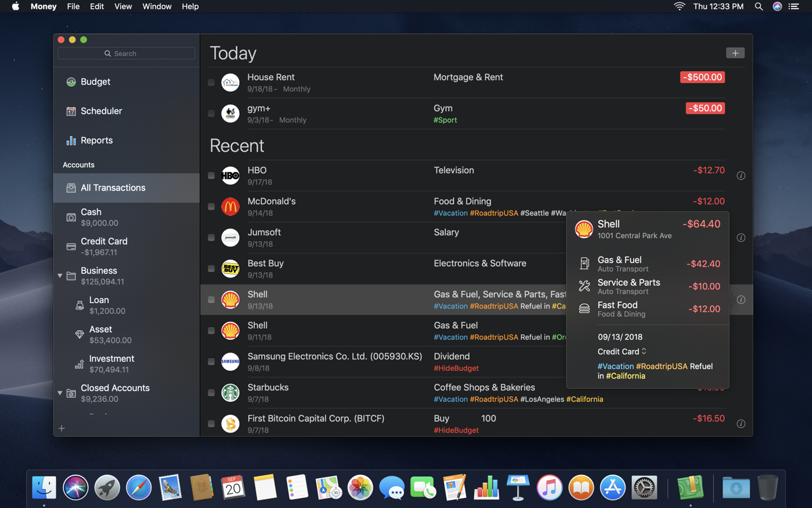Open System Preferences from the Dock
Image resolution: width=812 pixels, height=508 pixels.
(645, 488)
